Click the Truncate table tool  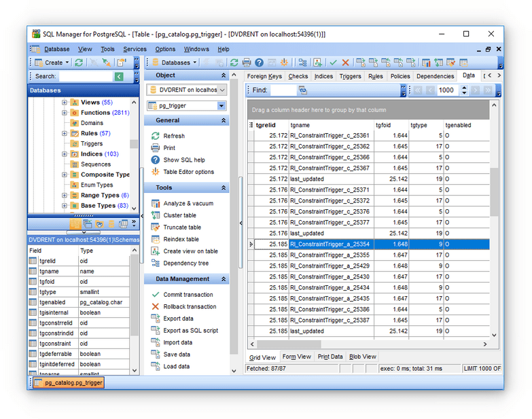tap(182, 227)
